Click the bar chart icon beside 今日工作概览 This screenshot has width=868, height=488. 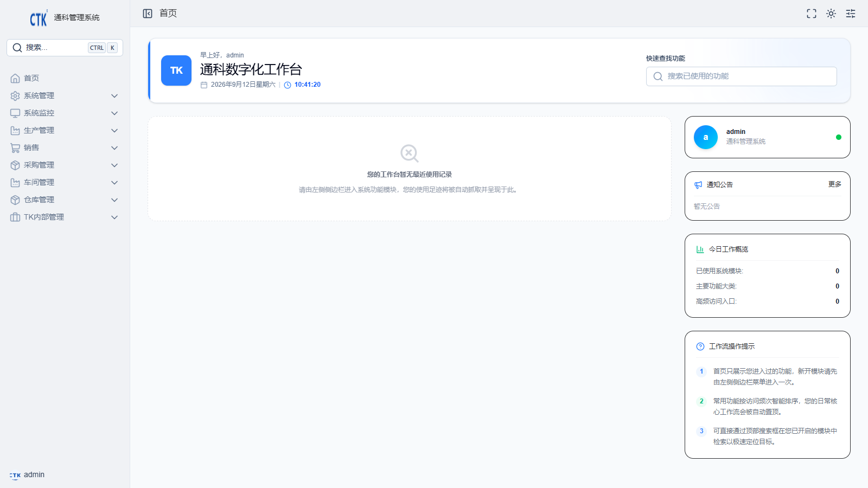coord(700,249)
